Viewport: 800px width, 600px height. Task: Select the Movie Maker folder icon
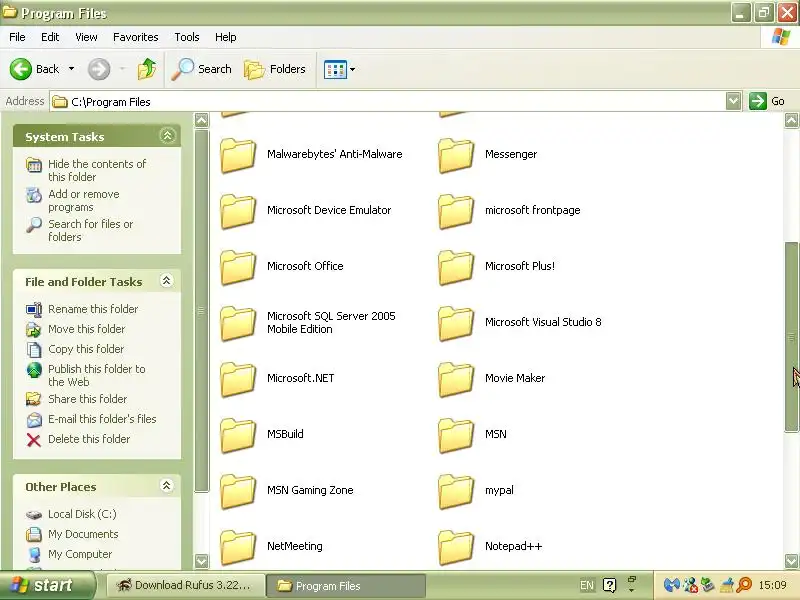[x=456, y=379]
